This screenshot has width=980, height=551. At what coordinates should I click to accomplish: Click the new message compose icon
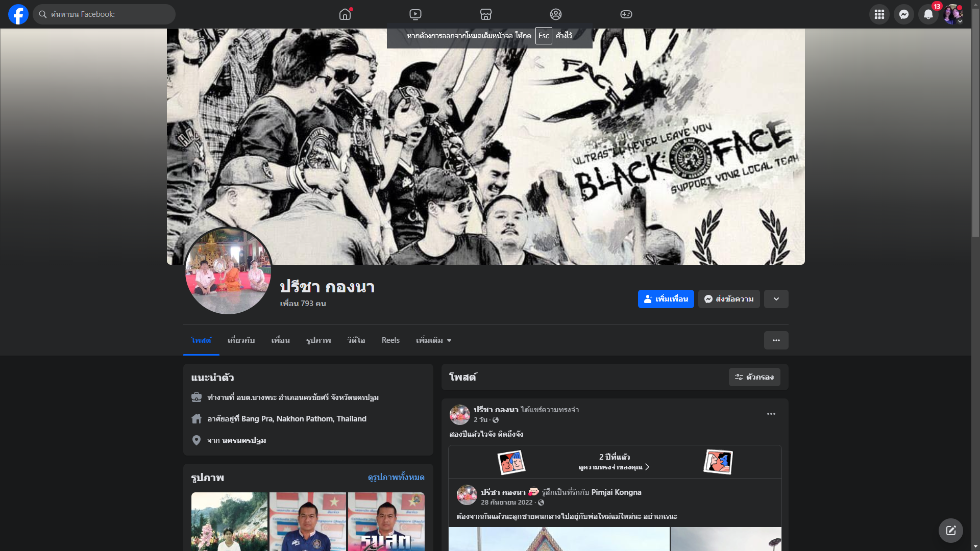tap(950, 531)
